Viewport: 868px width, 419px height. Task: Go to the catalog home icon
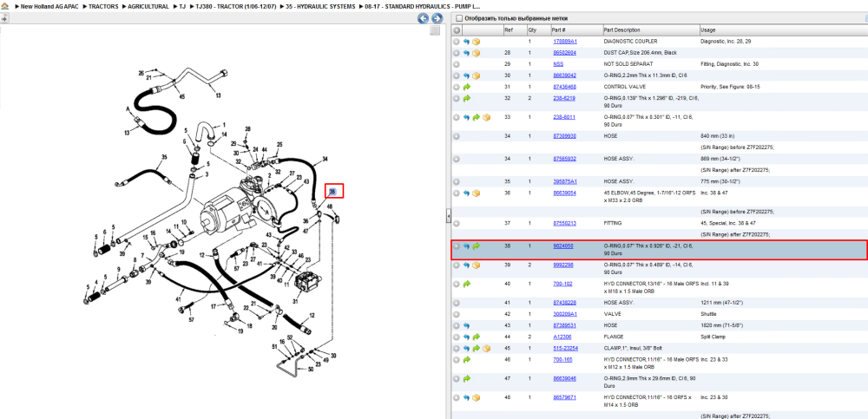click(x=5, y=7)
